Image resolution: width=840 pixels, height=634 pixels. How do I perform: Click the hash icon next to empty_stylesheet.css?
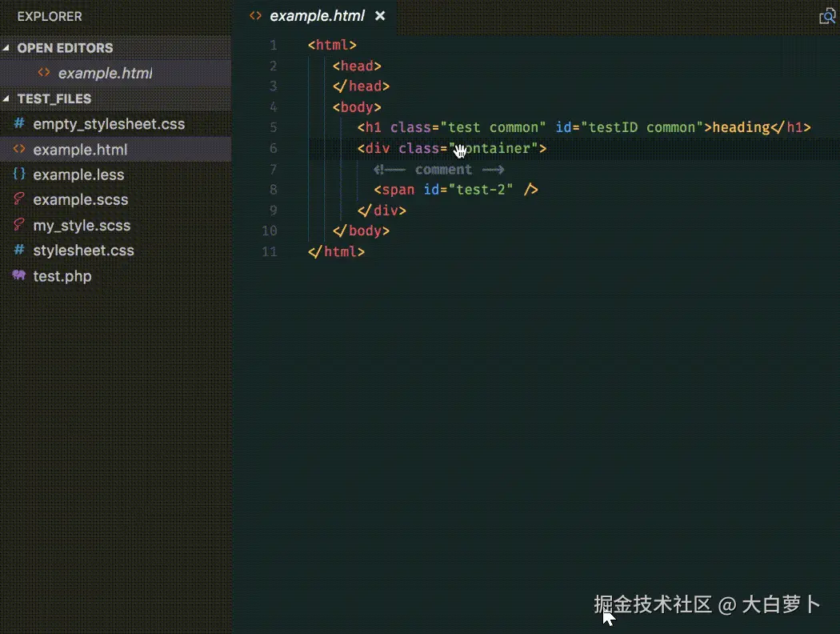coord(18,124)
